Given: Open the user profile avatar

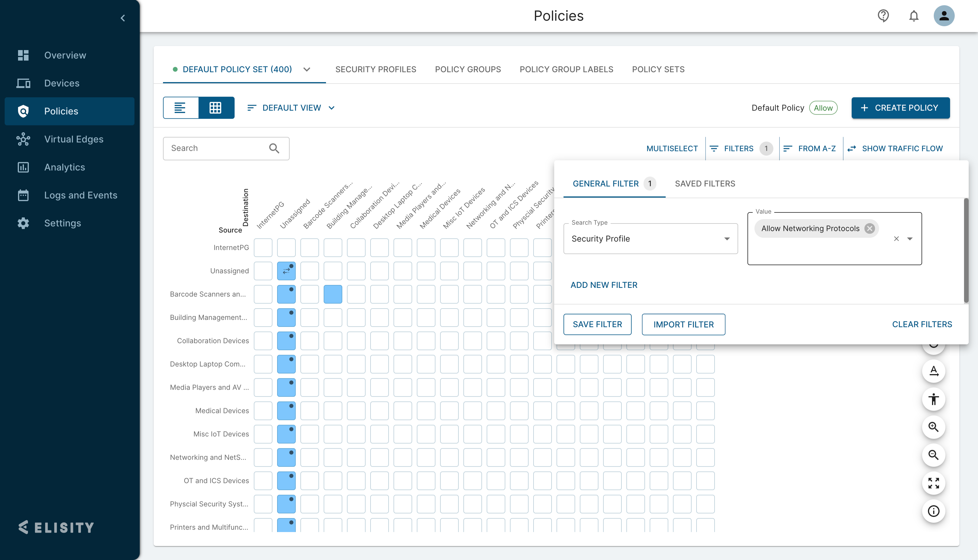Looking at the screenshot, I should (x=944, y=16).
